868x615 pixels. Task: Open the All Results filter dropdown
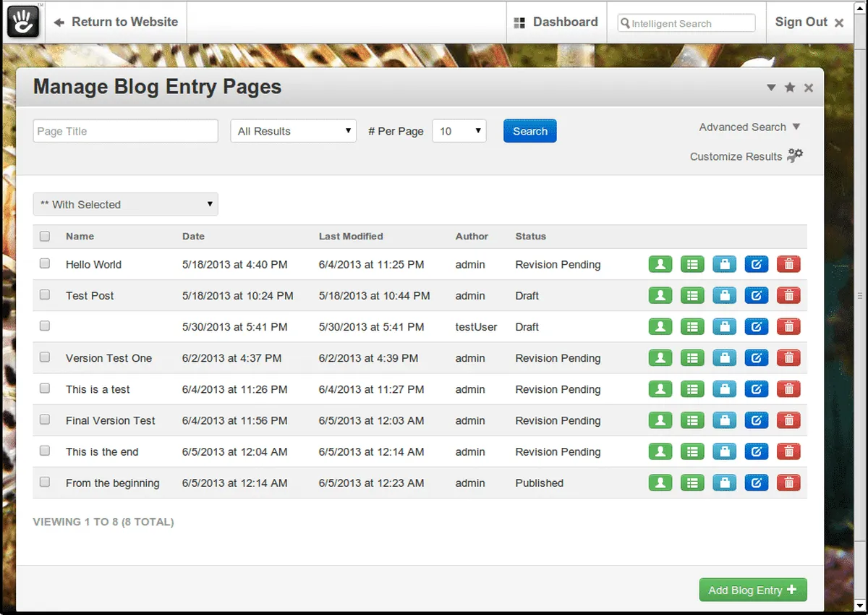[x=293, y=131]
